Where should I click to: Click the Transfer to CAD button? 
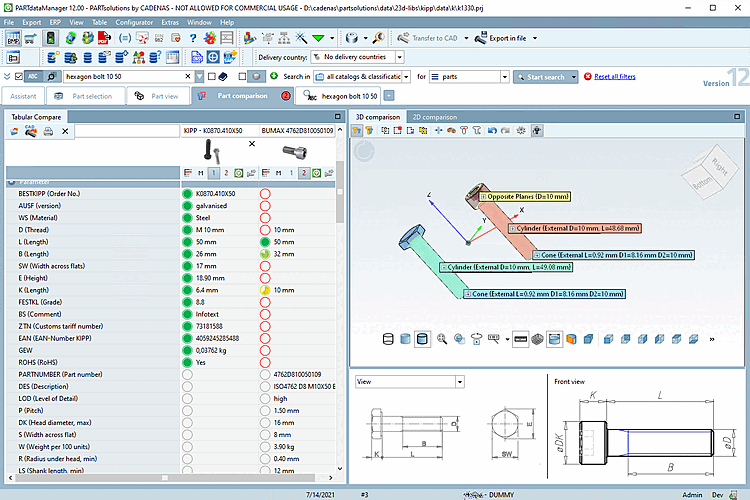point(428,38)
